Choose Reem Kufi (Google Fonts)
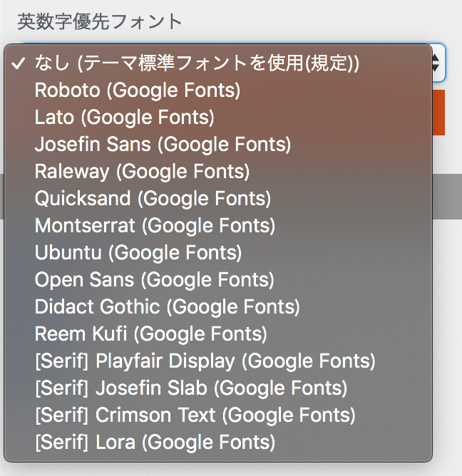Screen dimensions: 462x476 point(150,334)
